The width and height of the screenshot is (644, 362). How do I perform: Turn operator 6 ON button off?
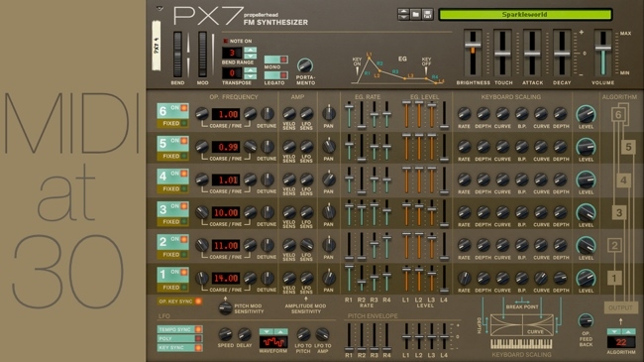click(x=183, y=108)
